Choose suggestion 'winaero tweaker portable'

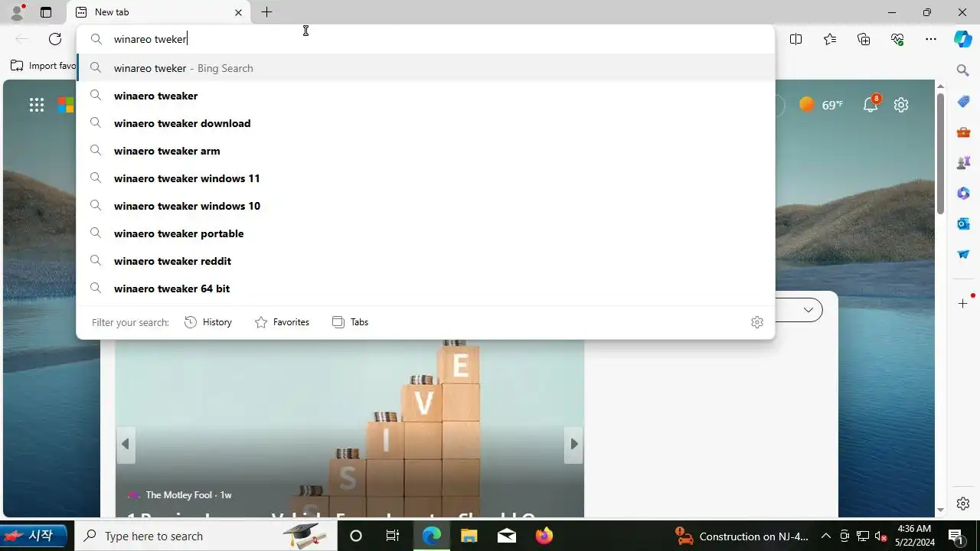coord(426,233)
